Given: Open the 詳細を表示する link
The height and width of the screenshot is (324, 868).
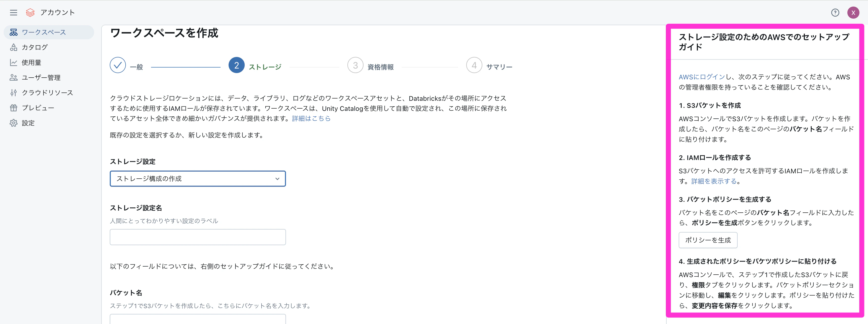Looking at the screenshot, I should coord(714,181).
